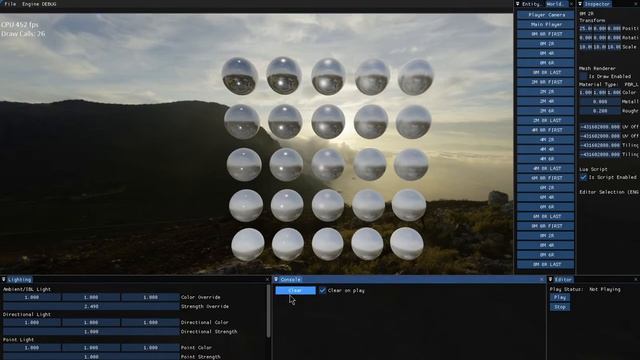Select the 4M 0R FIRST entity
The height and width of the screenshot is (360, 640).
(x=546, y=130)
